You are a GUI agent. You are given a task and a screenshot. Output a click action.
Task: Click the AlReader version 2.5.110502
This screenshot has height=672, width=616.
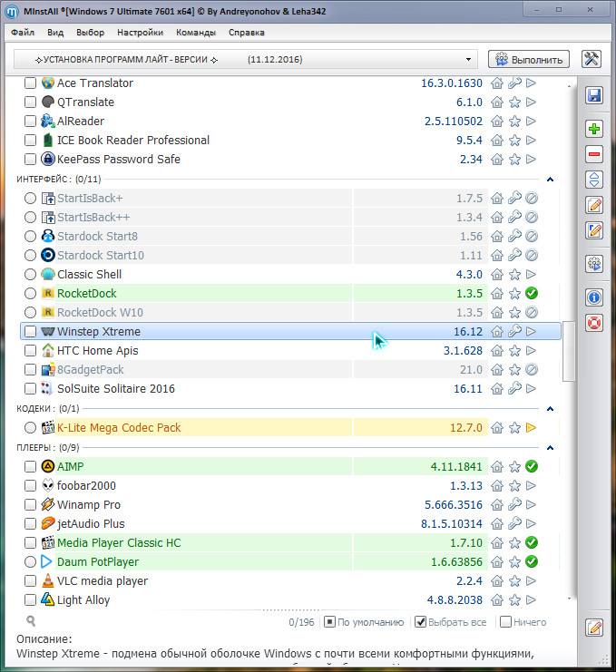coord(453,122)
